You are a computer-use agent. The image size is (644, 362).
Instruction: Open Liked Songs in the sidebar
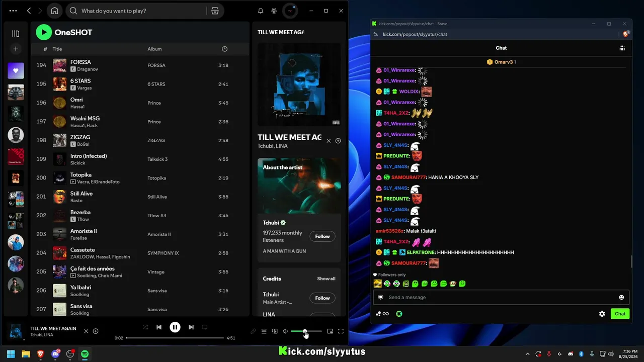(16, 71)
